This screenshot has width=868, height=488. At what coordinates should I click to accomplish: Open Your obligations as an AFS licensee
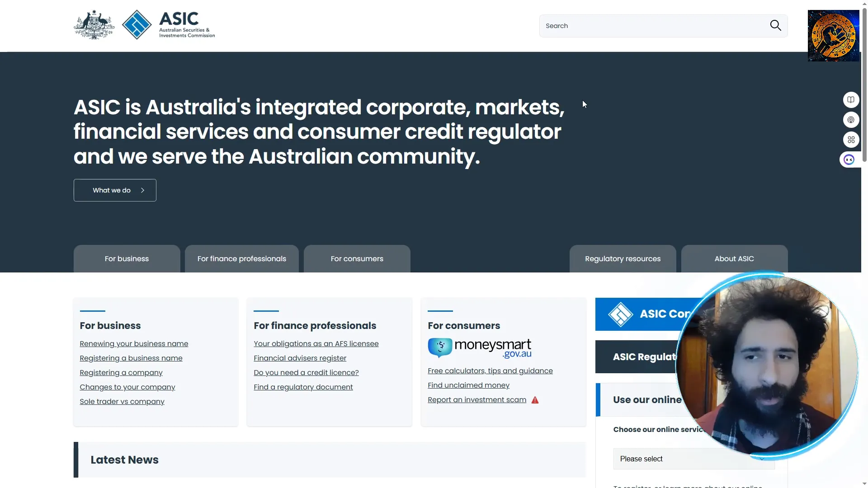316,343
